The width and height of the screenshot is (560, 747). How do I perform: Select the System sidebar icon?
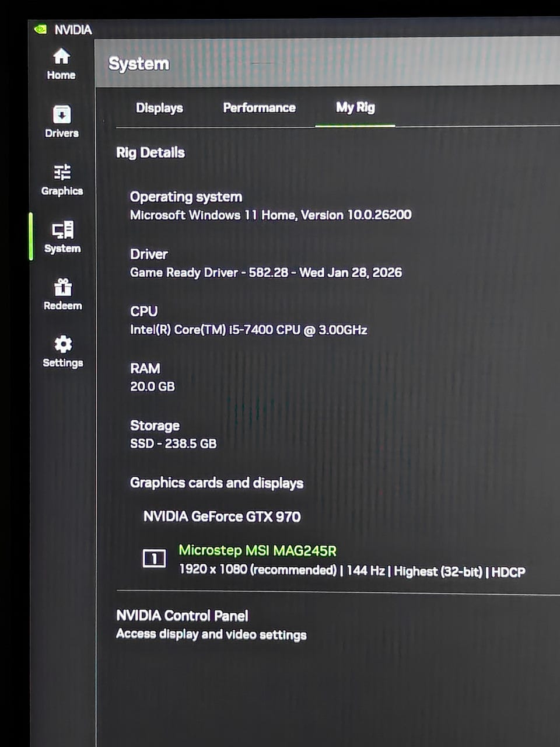(62, 229)
